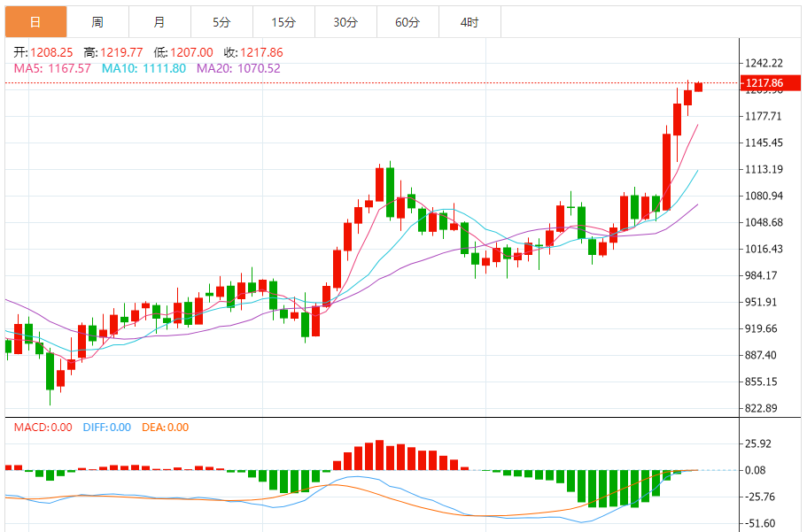
Task: Click the 1242.22 price axis label
Action: (x=764, y=63)
